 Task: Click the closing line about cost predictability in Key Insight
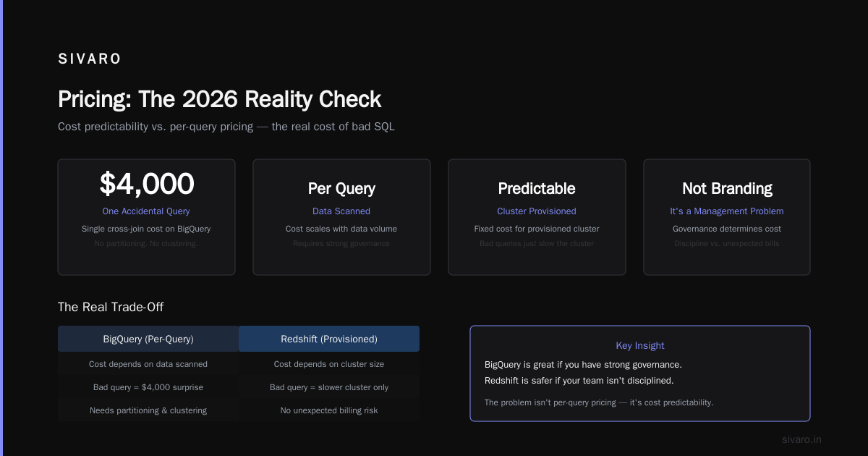pos(599,402)
